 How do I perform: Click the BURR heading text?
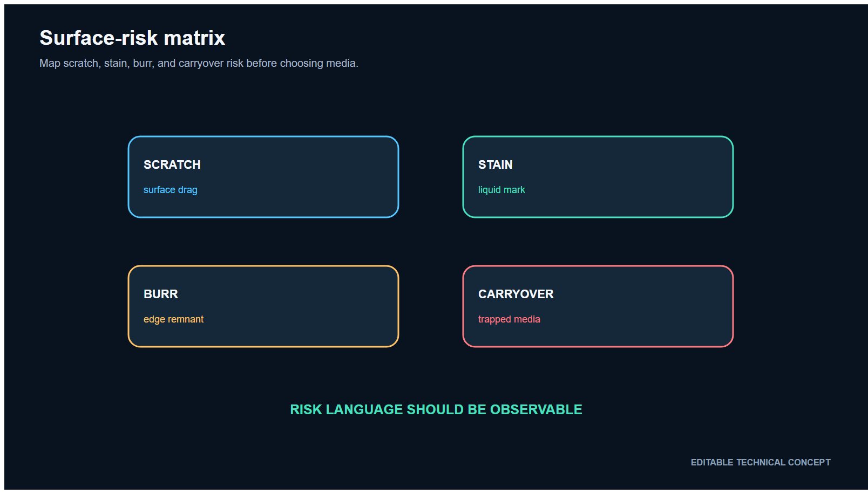pyautogui.click(x=161, y=294)
